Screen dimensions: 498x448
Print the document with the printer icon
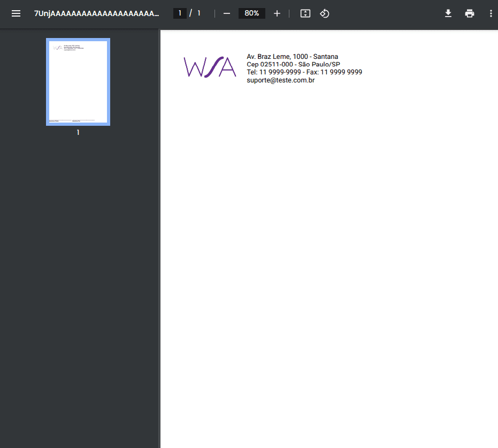point(470,13)
